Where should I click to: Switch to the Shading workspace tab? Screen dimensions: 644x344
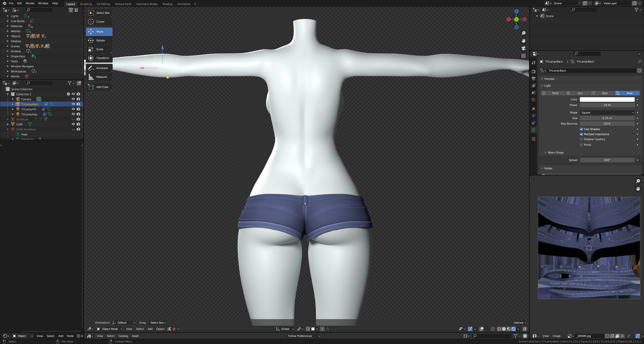pos(167,4)
